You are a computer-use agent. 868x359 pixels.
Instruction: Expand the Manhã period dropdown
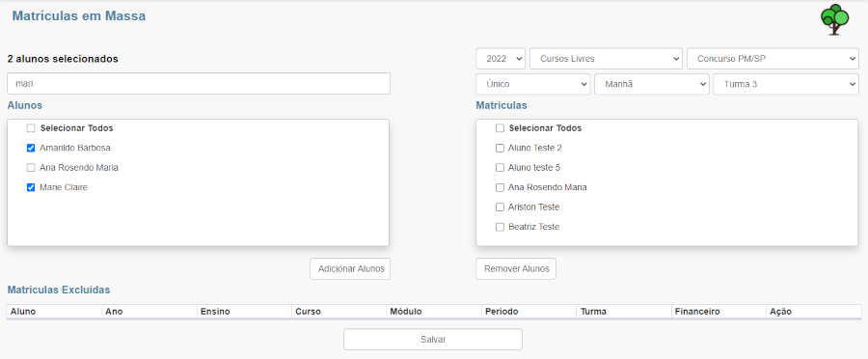click(652, 84)
